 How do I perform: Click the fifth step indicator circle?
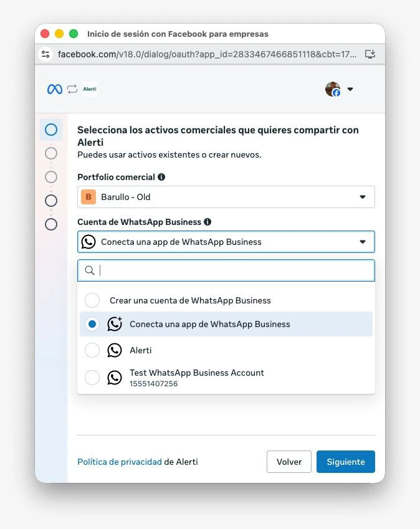coord(51,224)
